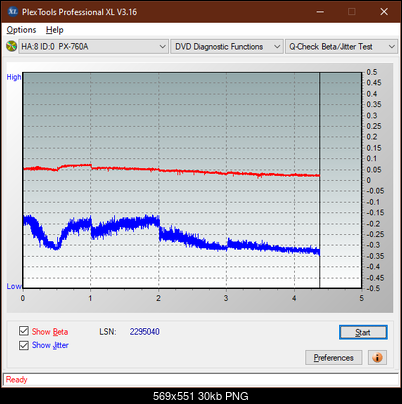402x404 pixels.
Task: Click the LSN value 2295040
Action: pos(145,332)
